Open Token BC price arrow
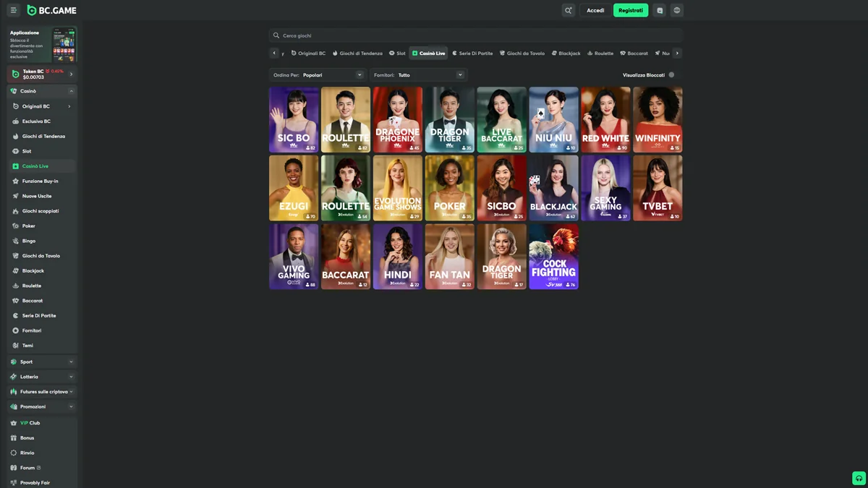This screenshot has height=488, width=868. 71,74
